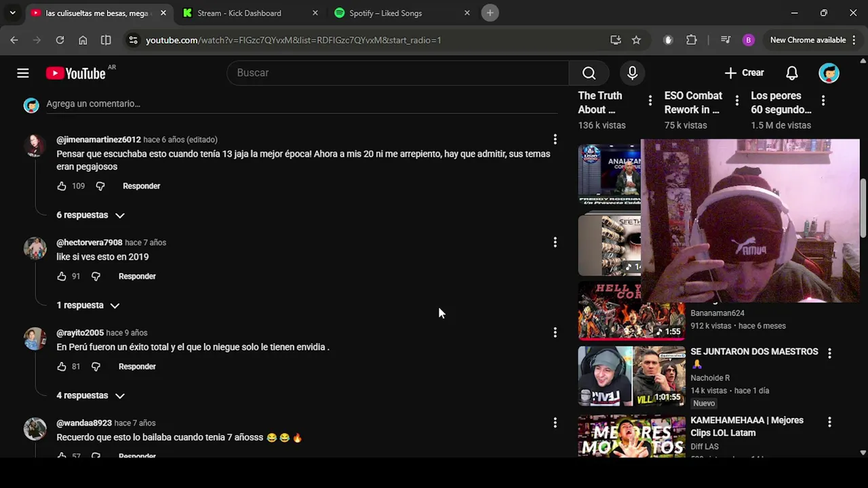Screen dimensions: 868x488
Task: Open Chrome extensions puzzle icon
Action: [x=692, y=40]
